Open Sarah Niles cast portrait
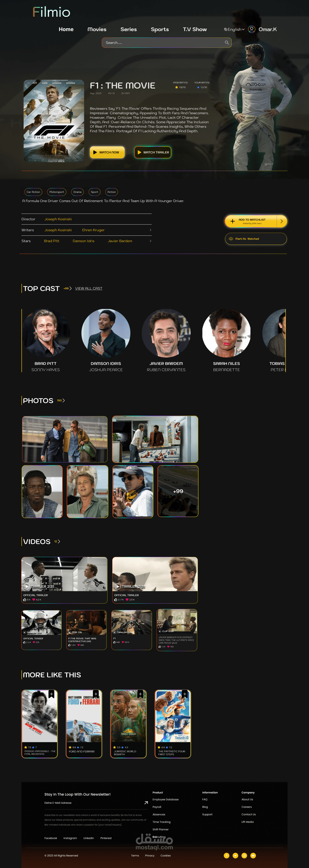 226,333
